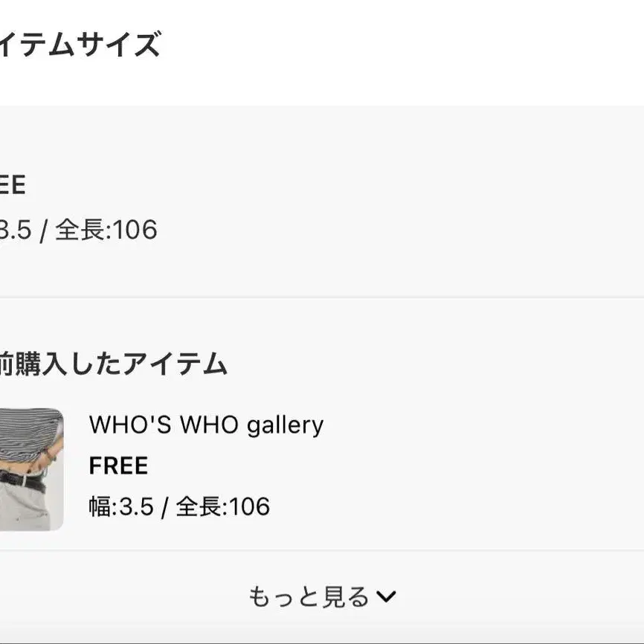Select the top FREE size label

coord(13,184)
